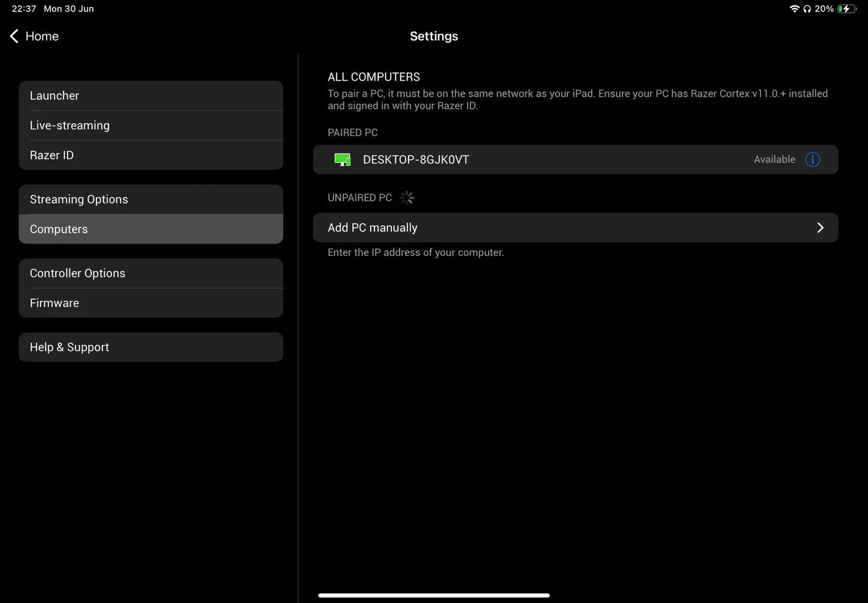This screenshot has width=868, height=603.
Task: Expand Add PC manually via right chevron
Action: pos(820,228)
